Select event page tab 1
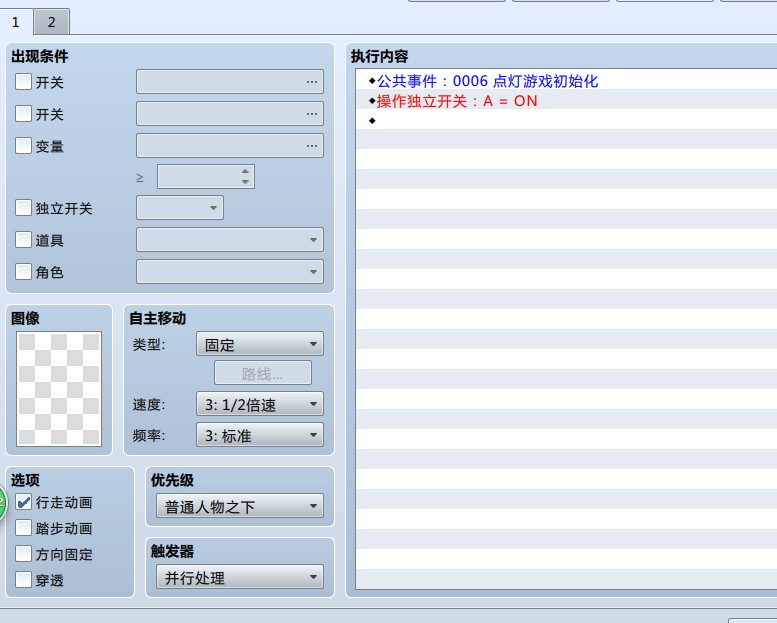777x623 pixels. coord(16,22)
